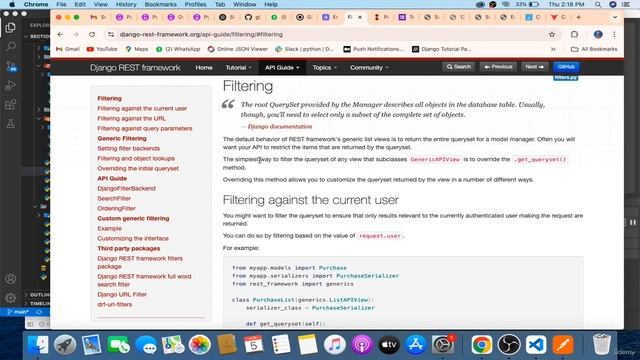Click VS Code main branch status item

[x=18, y=312]
